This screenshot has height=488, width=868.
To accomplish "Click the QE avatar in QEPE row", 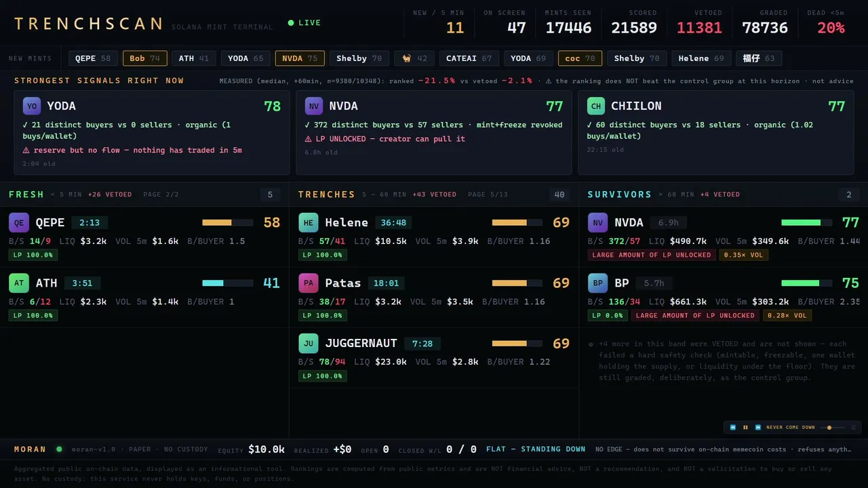I will coord(19,223).
